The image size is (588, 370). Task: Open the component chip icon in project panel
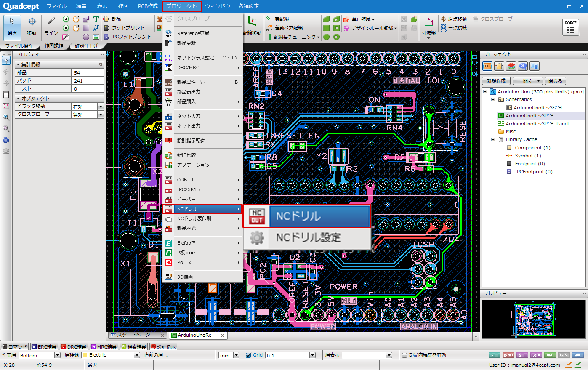(x=499, y=66)
